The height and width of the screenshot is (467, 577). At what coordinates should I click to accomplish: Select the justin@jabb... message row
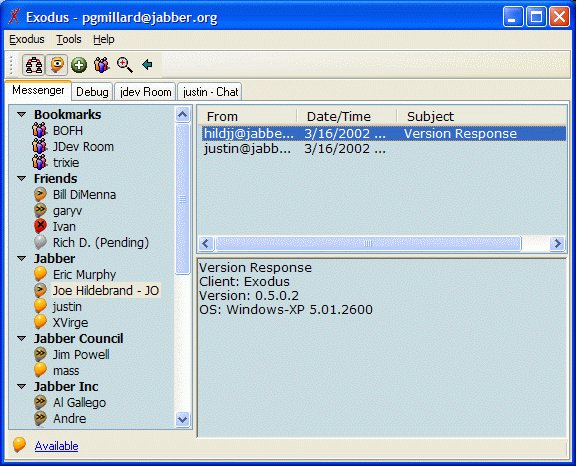coord(383,149)
